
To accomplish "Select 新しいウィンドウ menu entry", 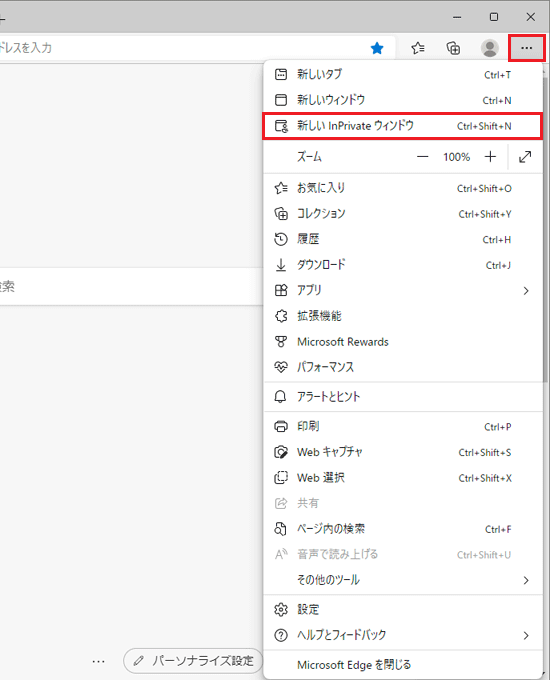I will 403,100.
